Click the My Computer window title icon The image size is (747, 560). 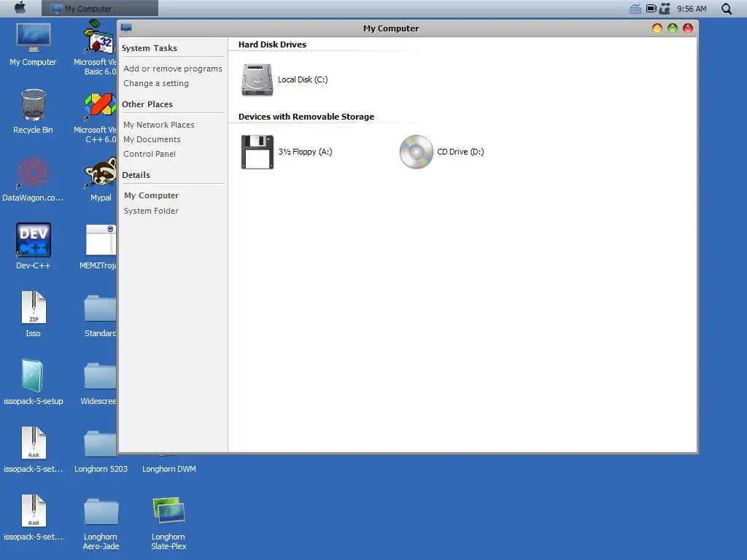tap(126, 28)
